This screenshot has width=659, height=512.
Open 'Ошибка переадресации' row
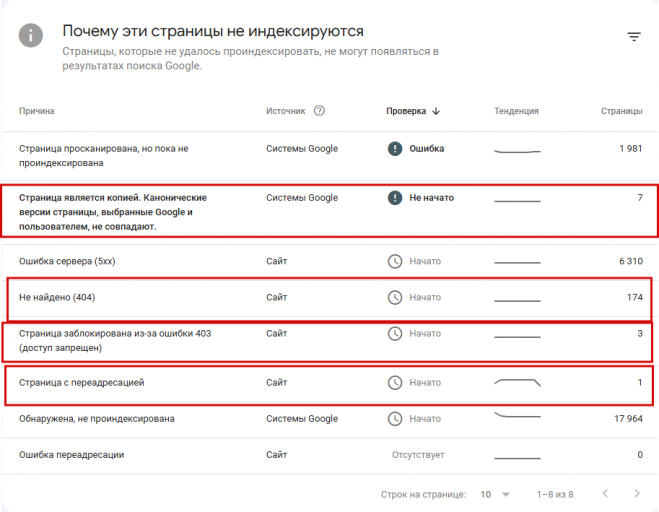[x=71, y=455]
